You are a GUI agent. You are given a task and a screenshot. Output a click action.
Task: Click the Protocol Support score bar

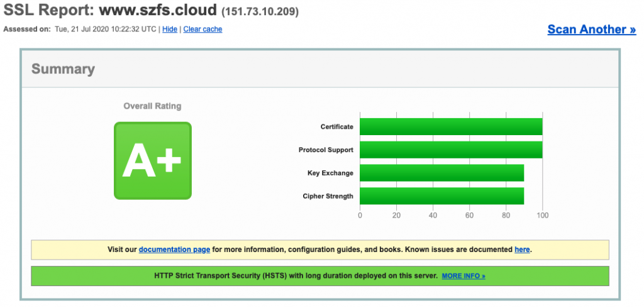(451, 150)
